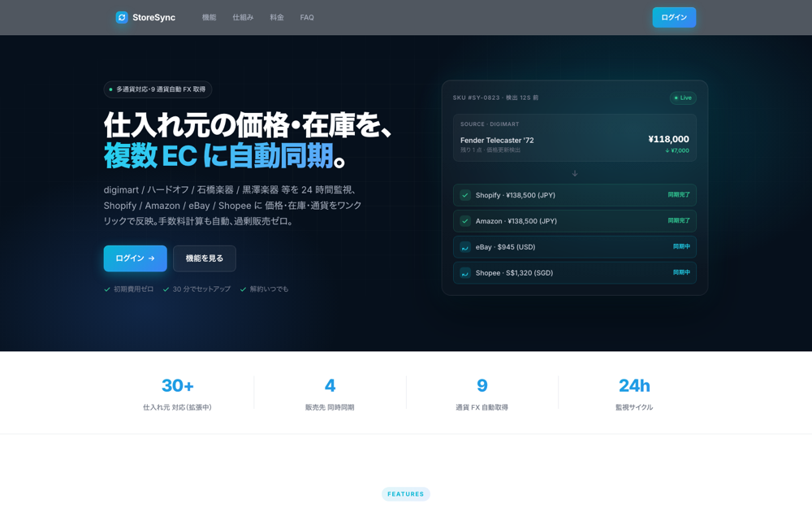Click the eBay · $945 (USD) text
Image resolution: width=812 pixels, height=508 pixels.
pyautogui.click(x=505, y=247)
